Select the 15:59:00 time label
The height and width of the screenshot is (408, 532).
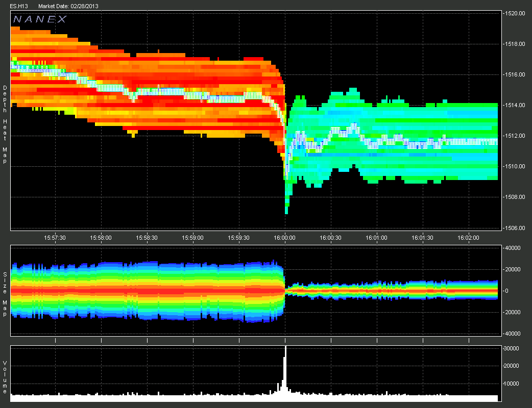tap(192, 238)
